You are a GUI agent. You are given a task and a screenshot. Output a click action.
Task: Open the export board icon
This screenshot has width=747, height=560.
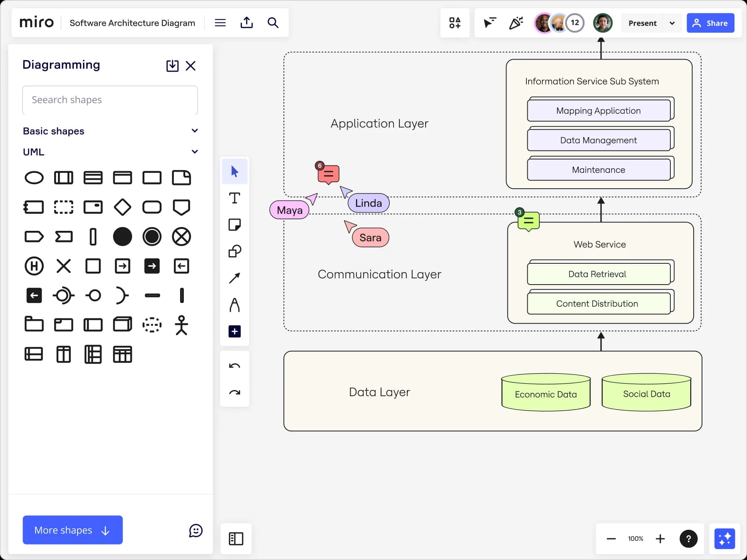247,22
